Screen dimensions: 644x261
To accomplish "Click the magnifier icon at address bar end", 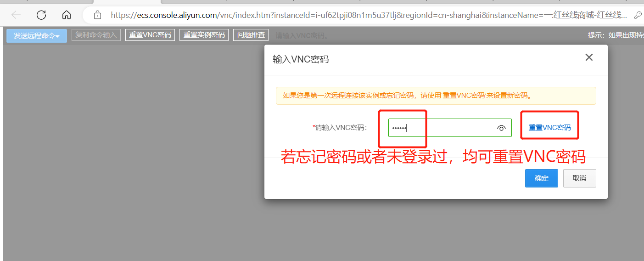I will click(x=638, y=15).
